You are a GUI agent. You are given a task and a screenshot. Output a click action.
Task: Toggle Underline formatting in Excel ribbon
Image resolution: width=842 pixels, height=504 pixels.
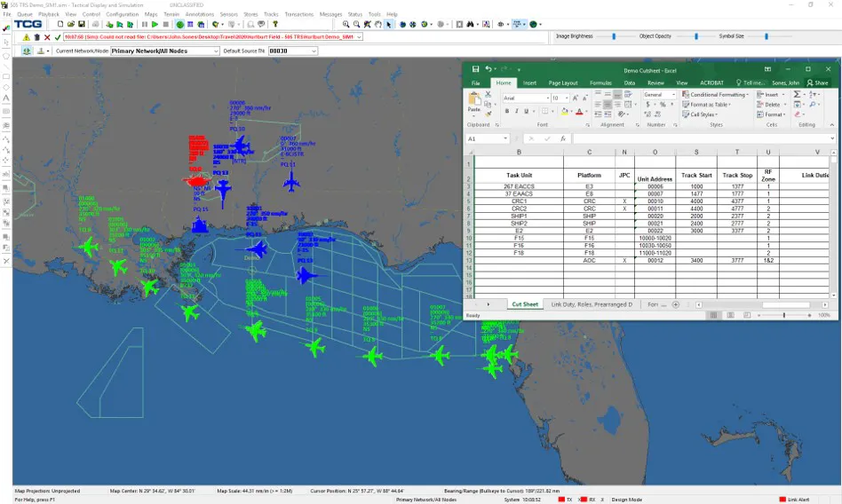(x=528, y=112)
